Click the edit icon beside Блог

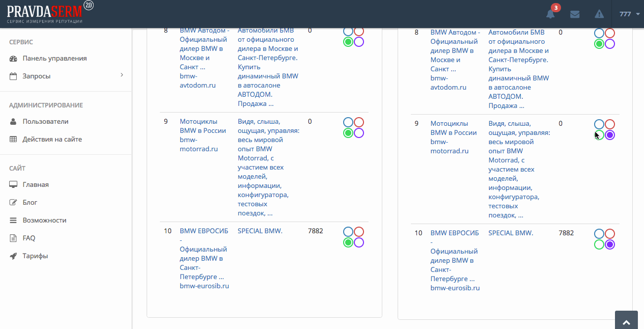13,203
